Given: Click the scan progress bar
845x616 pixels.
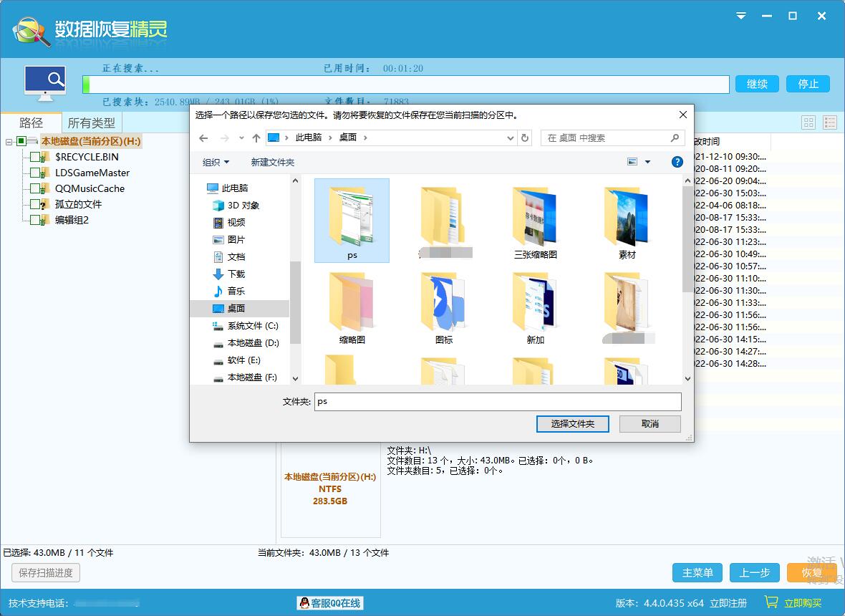Looking at the screenshot, I should (x=406, y=85).
